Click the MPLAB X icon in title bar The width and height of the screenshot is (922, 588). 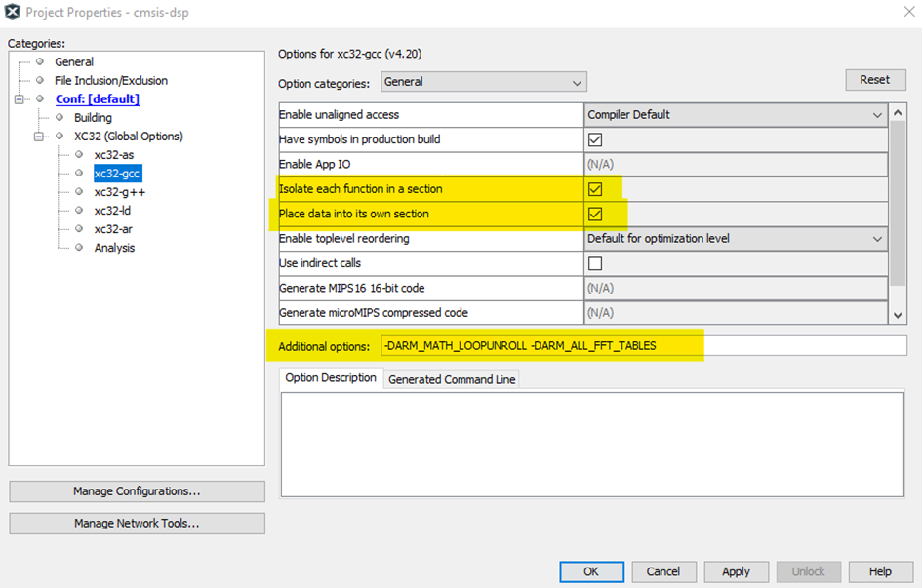point(13,12)
